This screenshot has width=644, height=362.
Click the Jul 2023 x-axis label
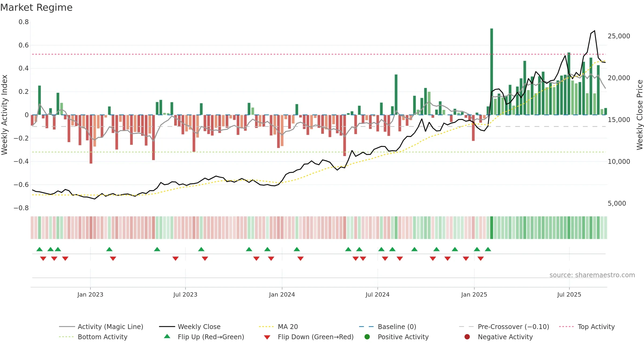[185, 294]
